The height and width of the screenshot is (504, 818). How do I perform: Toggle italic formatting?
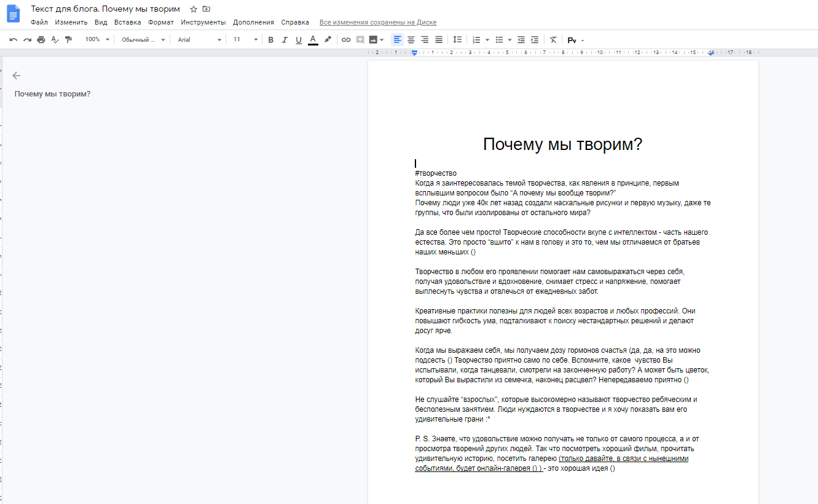click(285, 39)
